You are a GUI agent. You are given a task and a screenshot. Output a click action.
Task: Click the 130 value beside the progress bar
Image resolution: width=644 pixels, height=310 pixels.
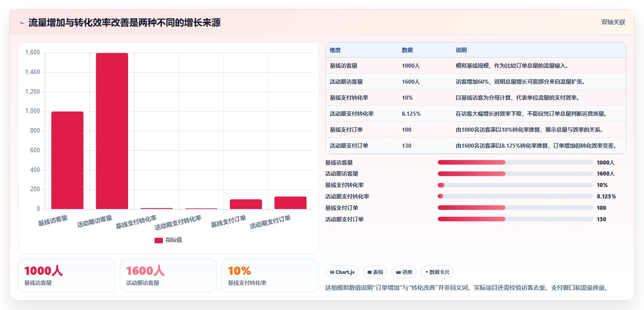pos(601,219)
